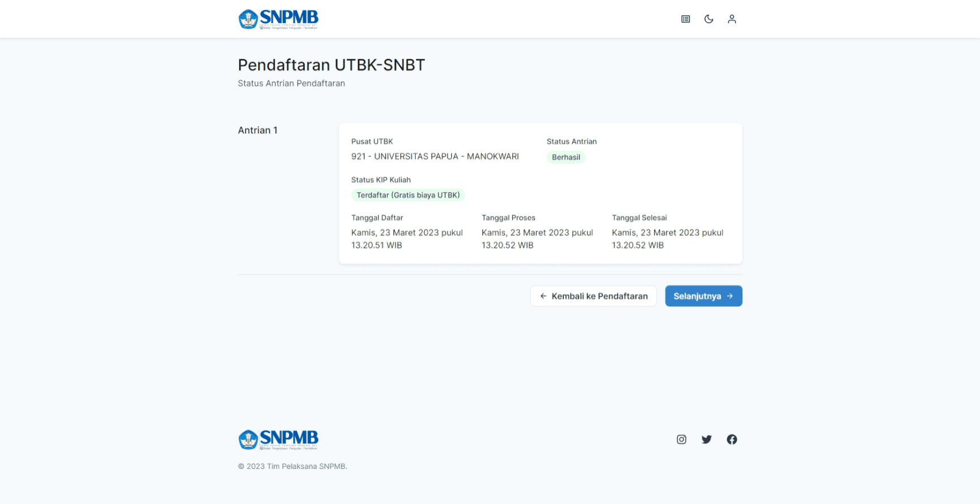Click the Tanggal Daftar label
The width and height of the screenshot is (980, 504).
(x=377, y=218)
